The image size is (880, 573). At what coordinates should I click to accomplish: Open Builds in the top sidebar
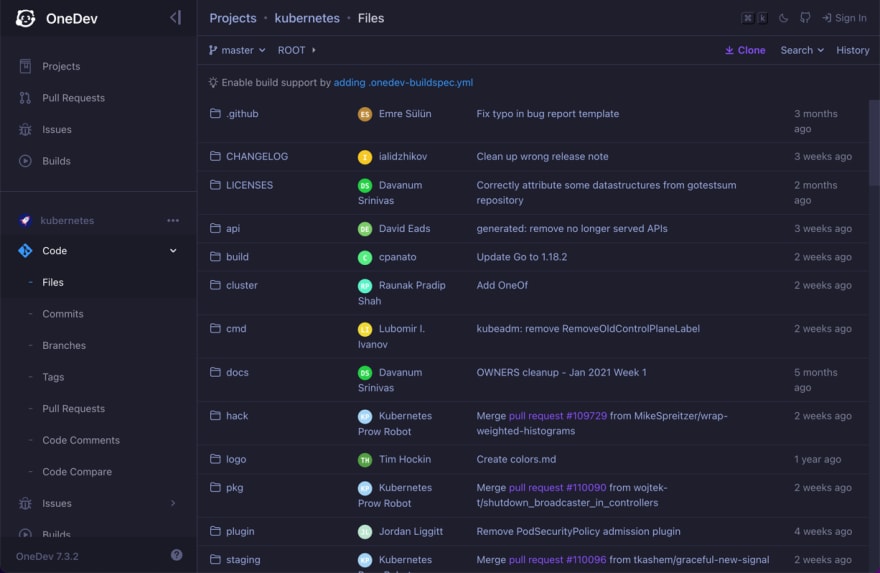[56, 161]
